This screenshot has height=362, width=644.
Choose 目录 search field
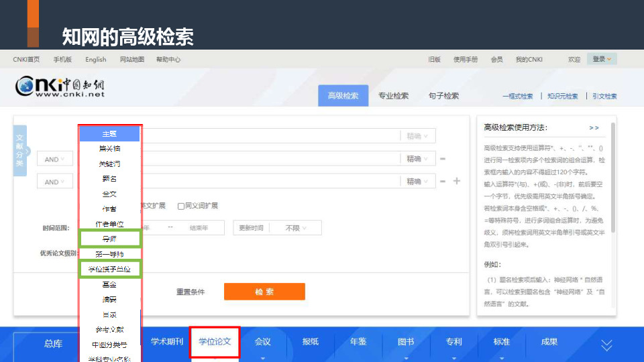[x=109, y=315]
